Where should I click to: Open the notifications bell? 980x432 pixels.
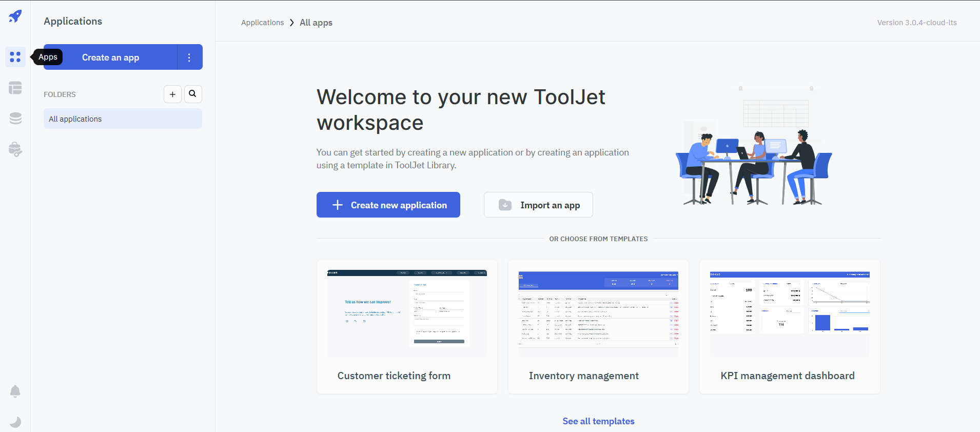15,391
